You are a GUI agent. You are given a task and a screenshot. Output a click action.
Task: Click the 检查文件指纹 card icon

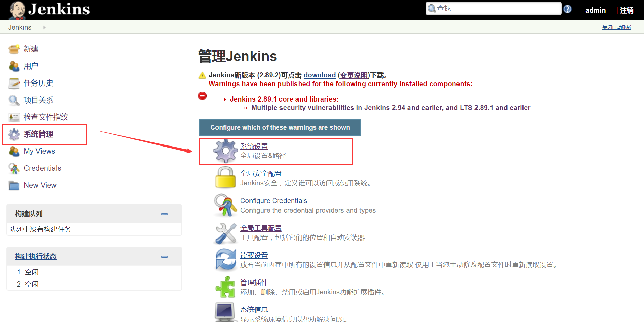pos(14,118)
